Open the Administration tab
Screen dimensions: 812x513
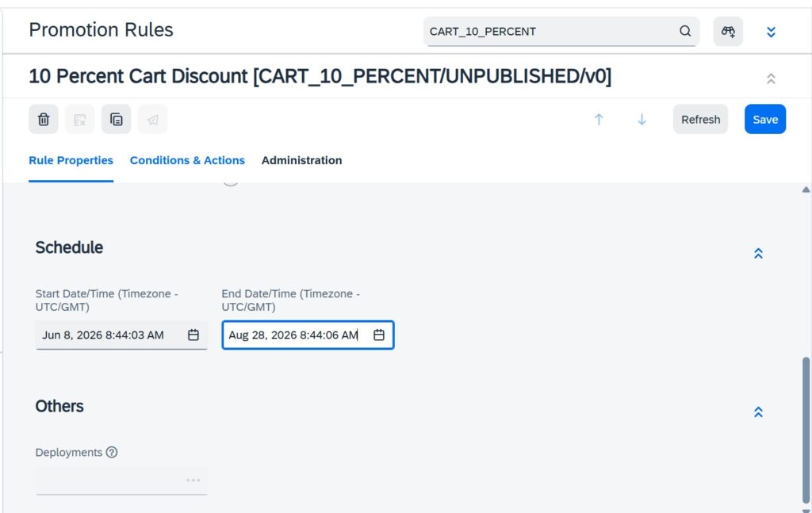tap(301, 160)
